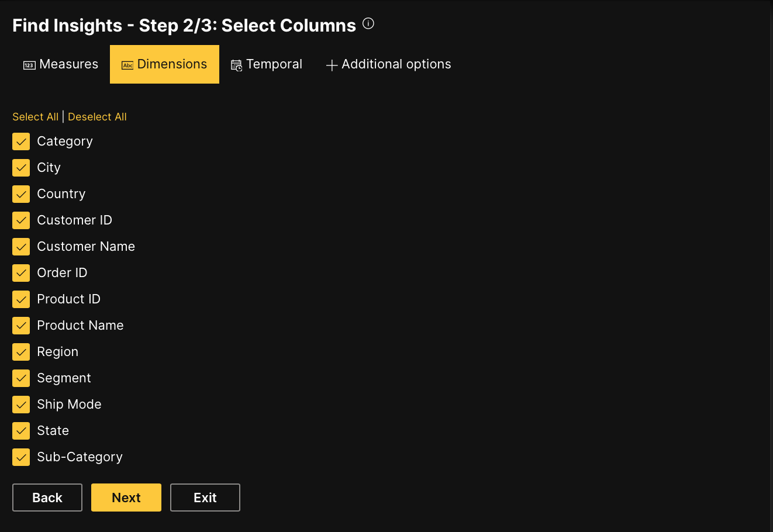Viewport: 773px width, 532px height.
Task: Click the calendar icon on Temporal tab
Action: [x=236, y=65]
